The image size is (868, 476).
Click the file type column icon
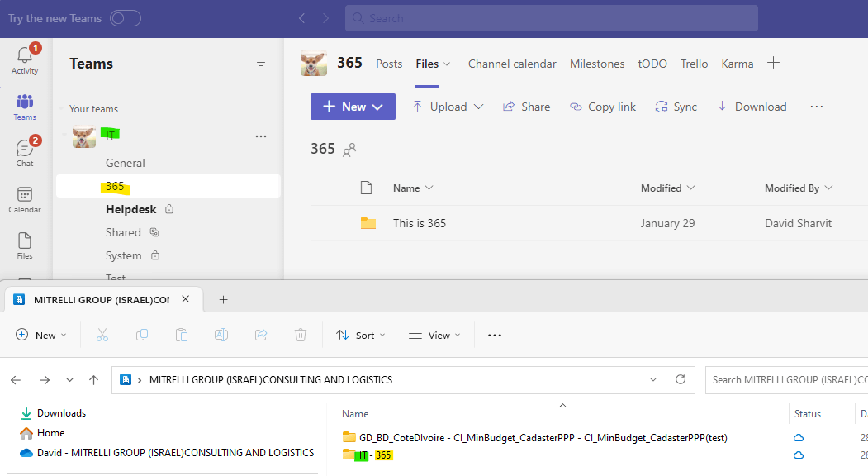[366, 188]
